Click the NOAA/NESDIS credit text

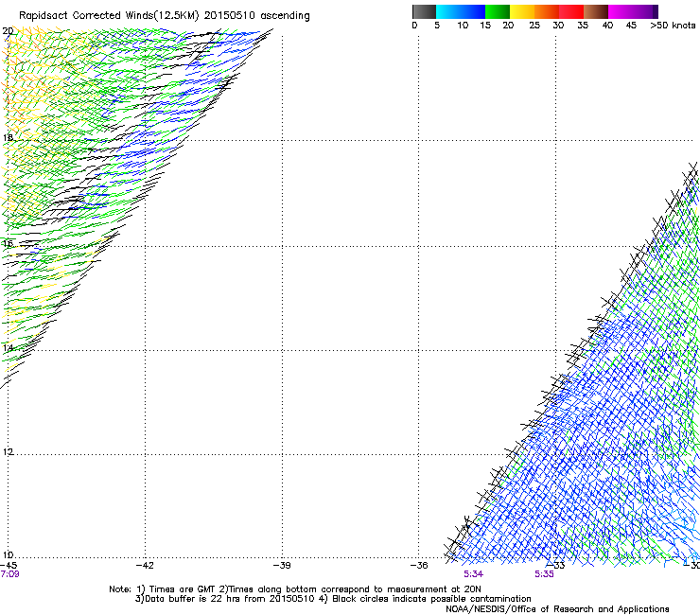(x=557, y=609)
